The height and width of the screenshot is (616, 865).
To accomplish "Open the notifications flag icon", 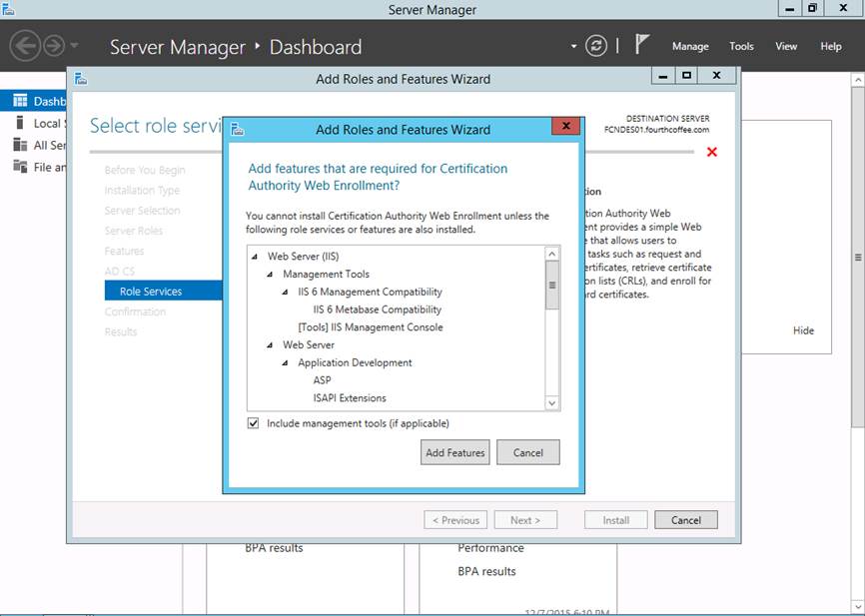I will click(642, 45).
